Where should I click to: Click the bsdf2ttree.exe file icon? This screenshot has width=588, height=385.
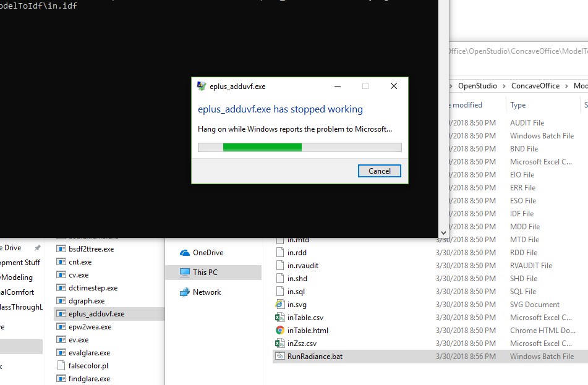pyautogui.click(x=61, y=249)
